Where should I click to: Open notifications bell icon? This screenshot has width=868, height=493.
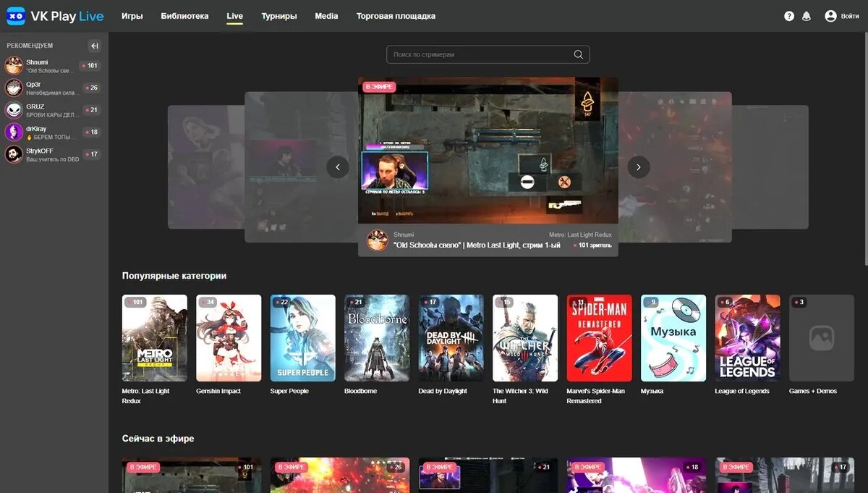[x=807, y=16]
